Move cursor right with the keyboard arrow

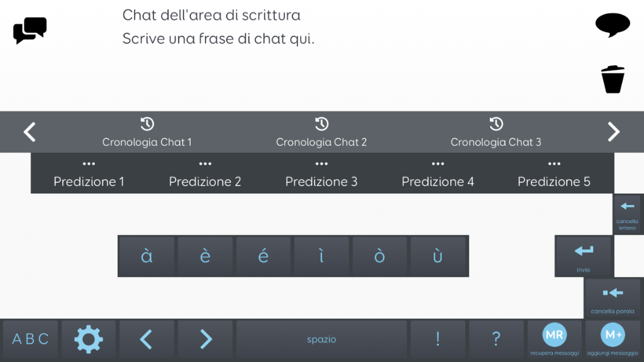(x=206, y=339)
